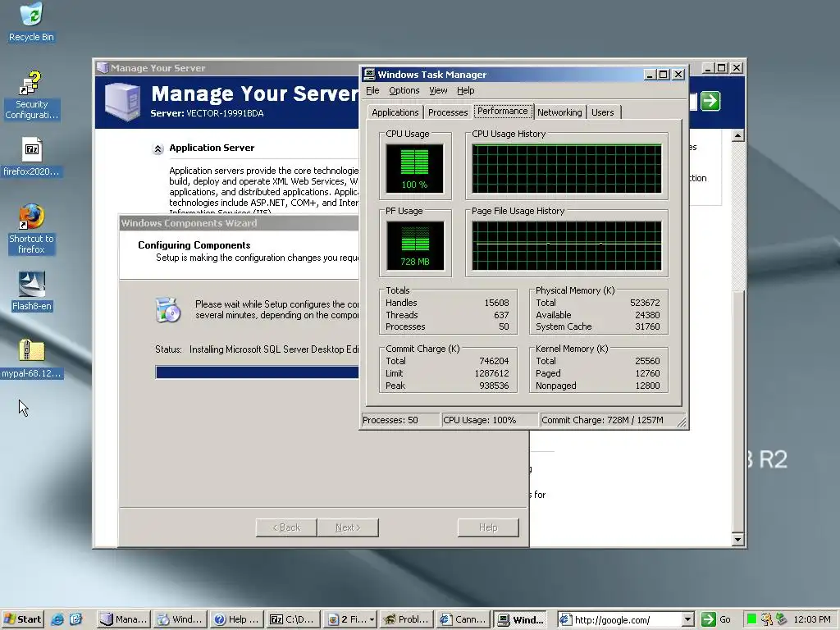Click the green Go arrow in the taskbar address bar
This screenshot has height=630, width=840.
[708, 619]
